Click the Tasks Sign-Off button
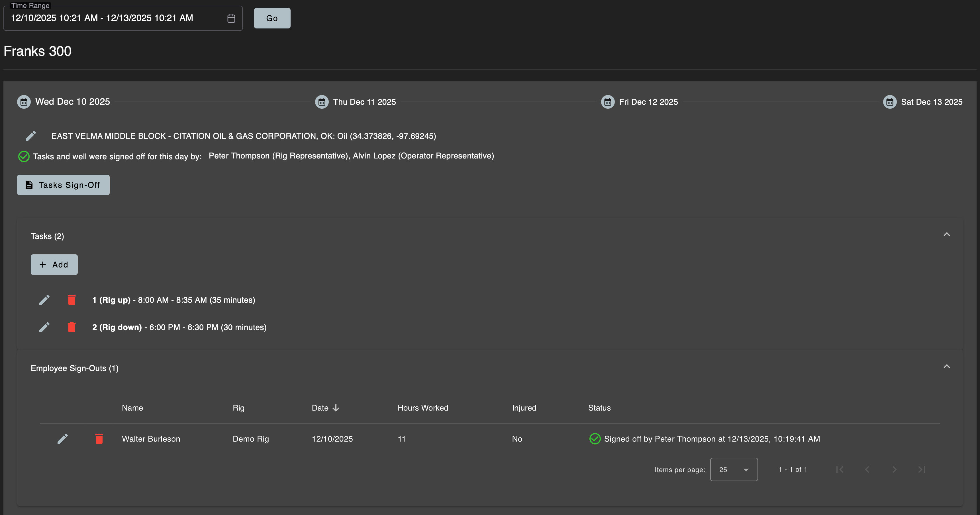Screen dimensions: 980x515 click(x=63, y=185)
